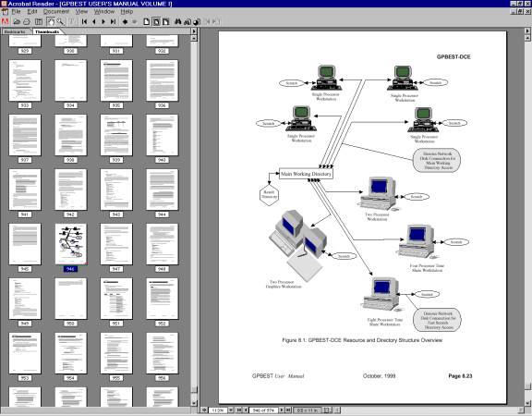Open the document pane menu arrow
532x416 pixels.
click(x=527, y=31)
